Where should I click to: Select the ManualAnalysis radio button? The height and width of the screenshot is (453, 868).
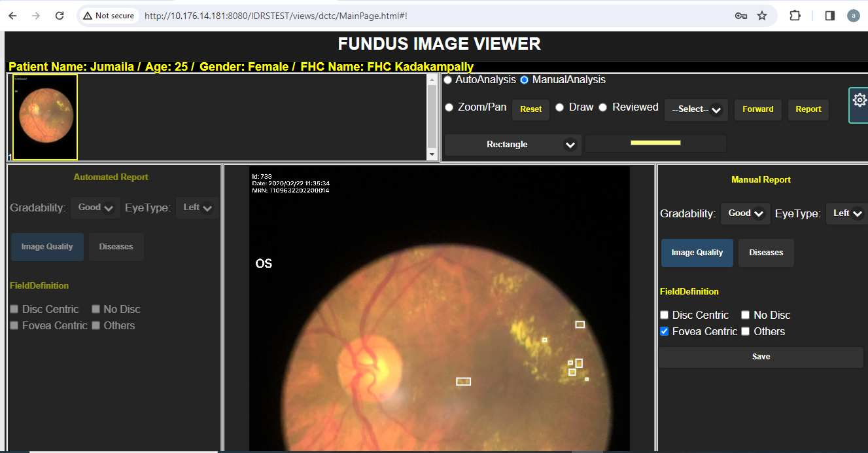[525, 80]
